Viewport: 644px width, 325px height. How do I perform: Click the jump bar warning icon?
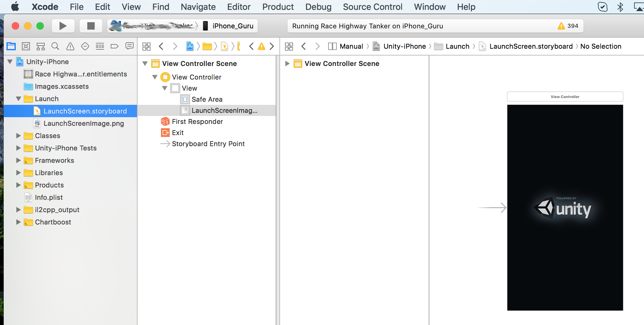pos(262,46)
